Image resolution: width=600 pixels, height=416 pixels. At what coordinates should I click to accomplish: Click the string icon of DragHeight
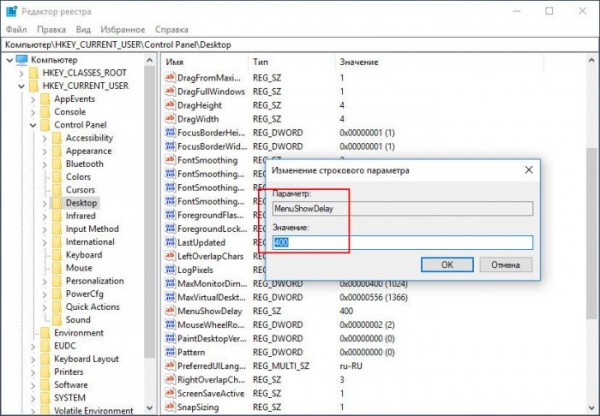[170, 105]
